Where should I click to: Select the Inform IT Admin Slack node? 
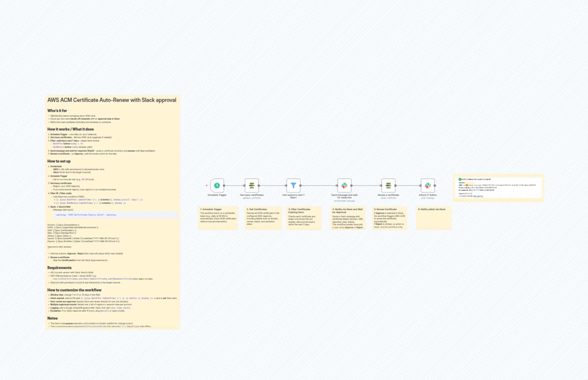click(428, 186)
